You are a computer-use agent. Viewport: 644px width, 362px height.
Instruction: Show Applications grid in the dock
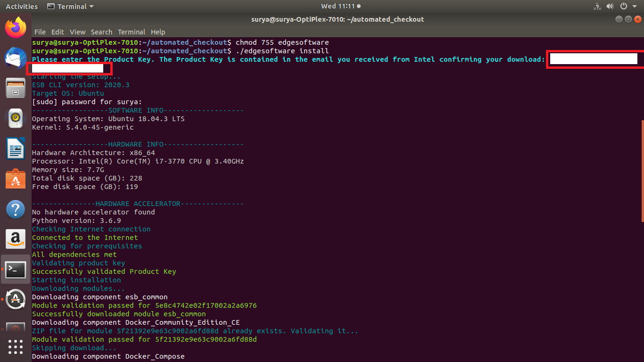pos(16,347)
